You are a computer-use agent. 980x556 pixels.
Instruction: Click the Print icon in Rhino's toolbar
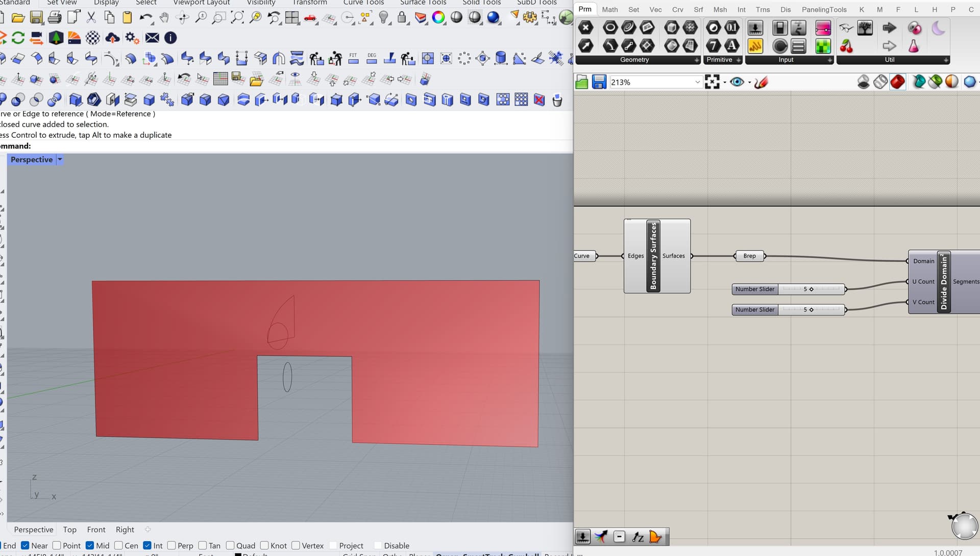tap(55, 17)
